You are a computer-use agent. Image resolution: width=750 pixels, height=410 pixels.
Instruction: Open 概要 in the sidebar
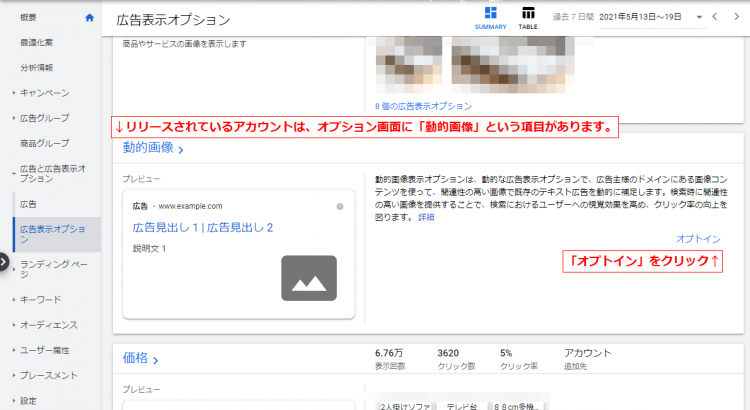pyautogui.click(x=28, y=18)
